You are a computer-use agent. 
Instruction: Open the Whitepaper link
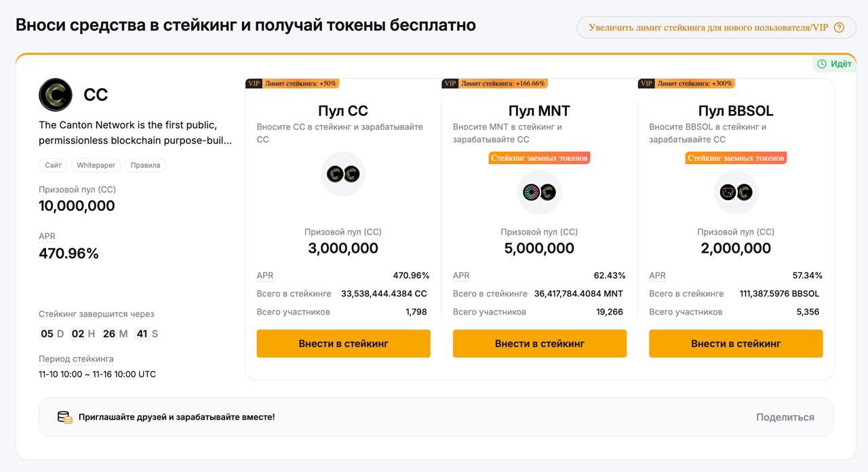point(95,165)
